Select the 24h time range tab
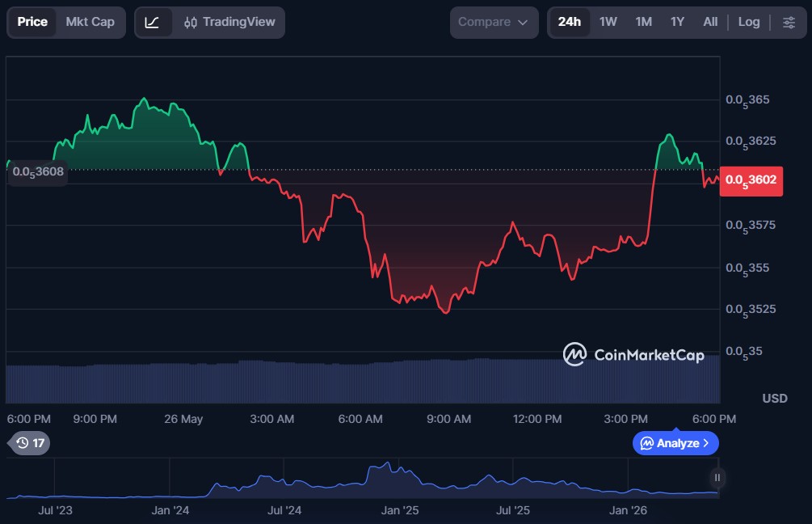Viewport: 812px width, 524px height. tap(569, 23)
